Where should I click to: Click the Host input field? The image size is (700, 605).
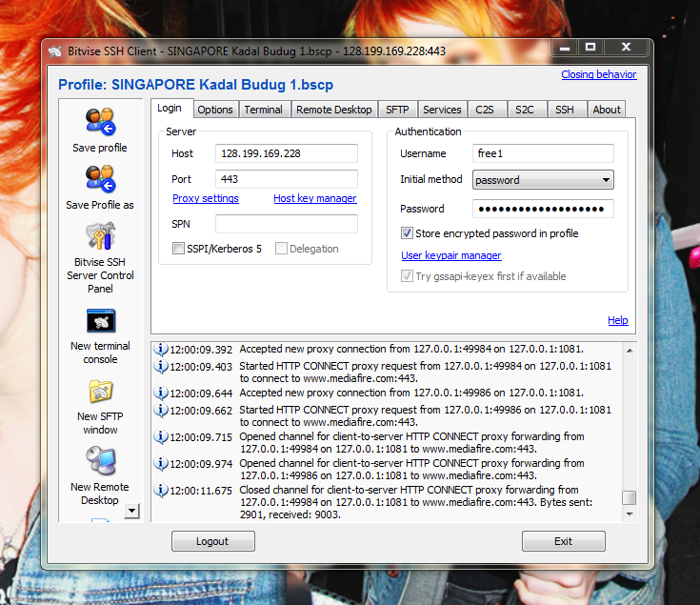pyautogui.click(x=287, y=153)
